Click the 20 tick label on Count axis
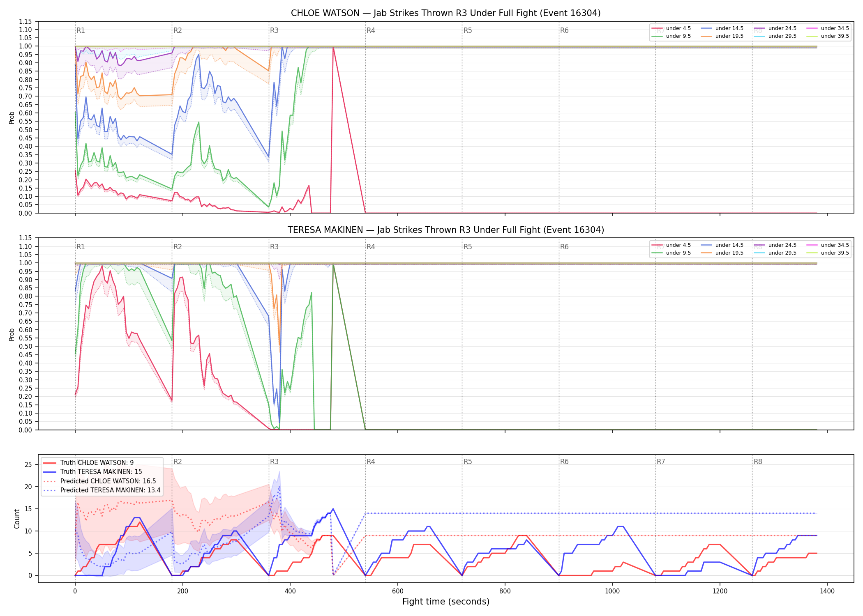This screenshot has width=863, height=616. pyautogui.click(x=28, y=487)
